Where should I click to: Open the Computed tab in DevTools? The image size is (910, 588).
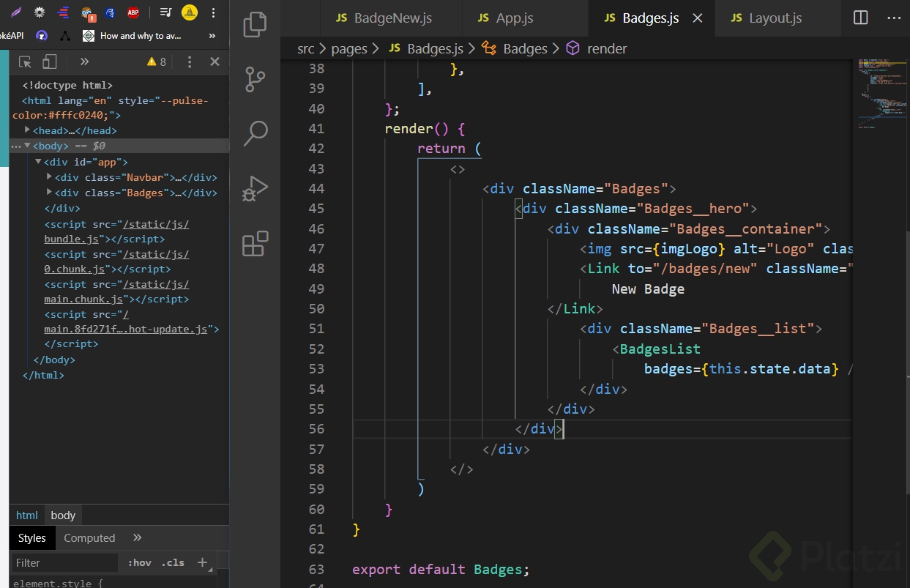(x=89, y=537)
